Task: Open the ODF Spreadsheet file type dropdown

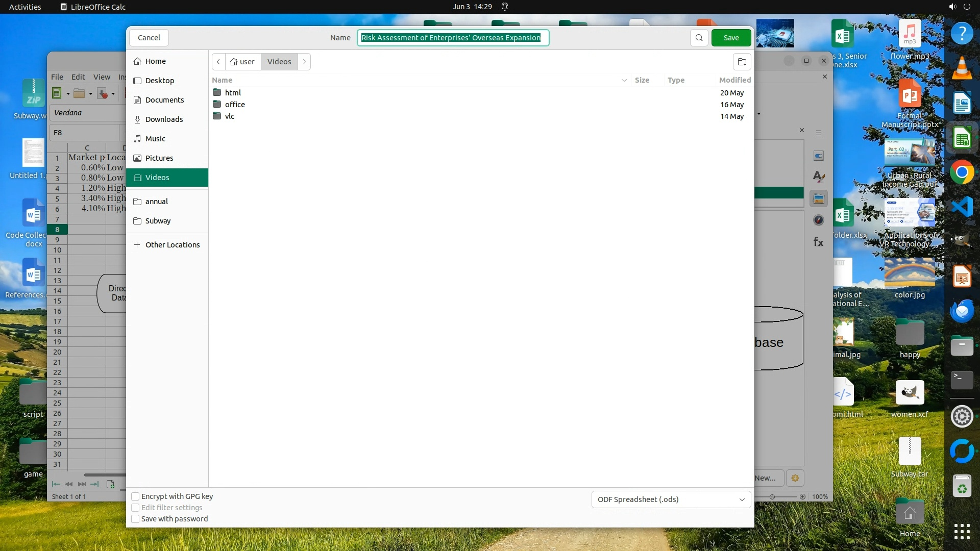Action: click(x=671, y=499)
